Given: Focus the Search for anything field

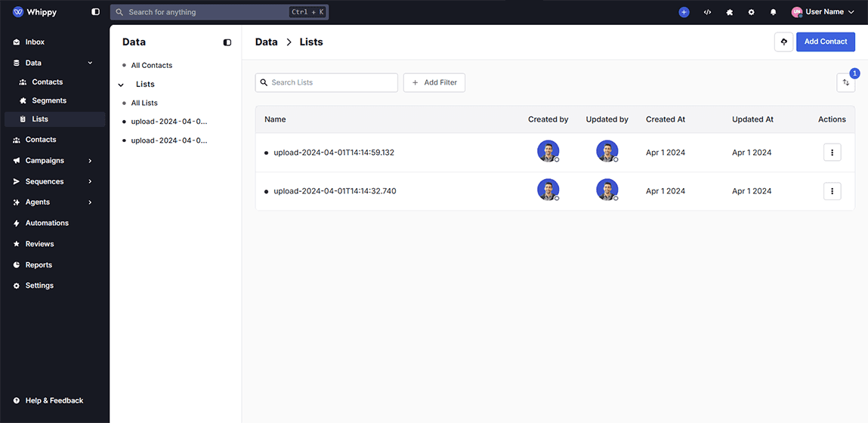Looking at the screenshot, I should click(219, 12).
